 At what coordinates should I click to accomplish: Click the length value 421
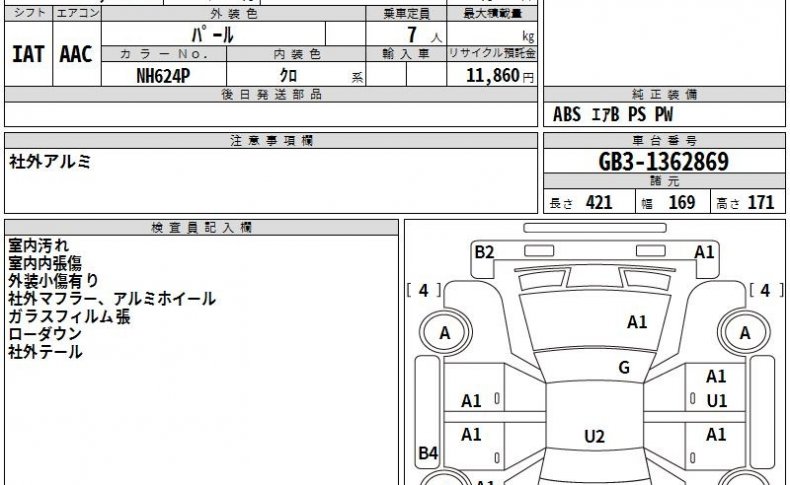pyautogui.click(x=599, y=202)
